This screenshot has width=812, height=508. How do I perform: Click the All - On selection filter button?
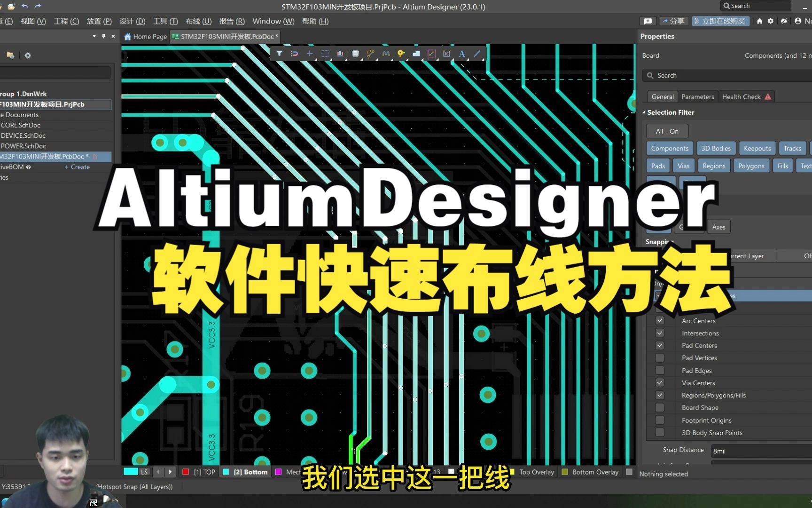point(667,131)
